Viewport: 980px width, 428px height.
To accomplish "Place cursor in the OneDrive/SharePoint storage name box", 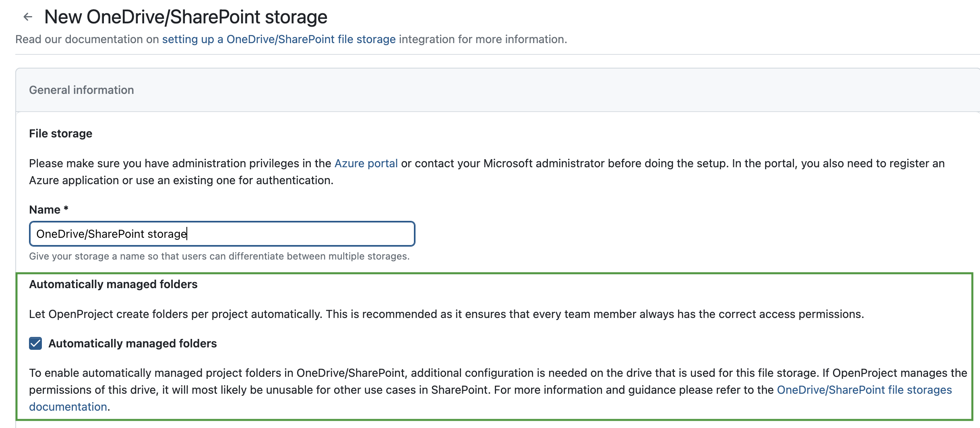I will [221, 233].
